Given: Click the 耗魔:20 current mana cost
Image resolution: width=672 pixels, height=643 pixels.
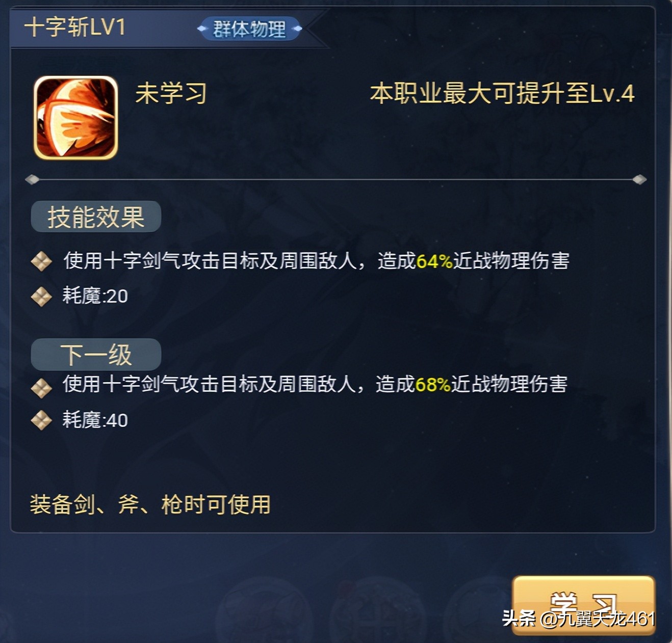Looking at the screenshot, I should point(95,296).
